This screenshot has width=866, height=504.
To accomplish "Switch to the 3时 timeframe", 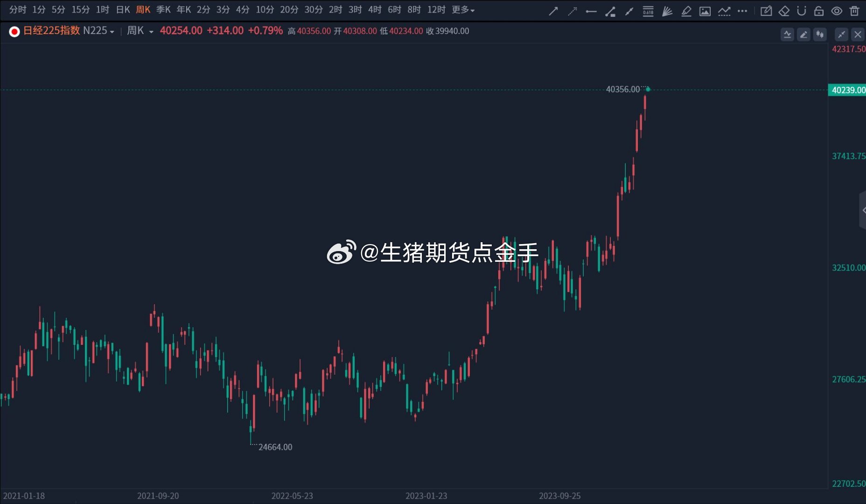I will pyautogui.click(x=355, y=10).
